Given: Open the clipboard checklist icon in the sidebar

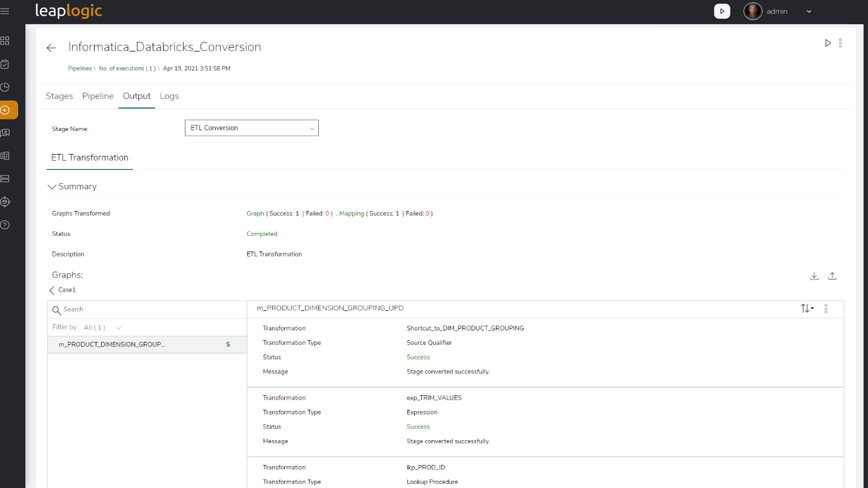Looking at the screenshot, I should click(x=5, y=64).
